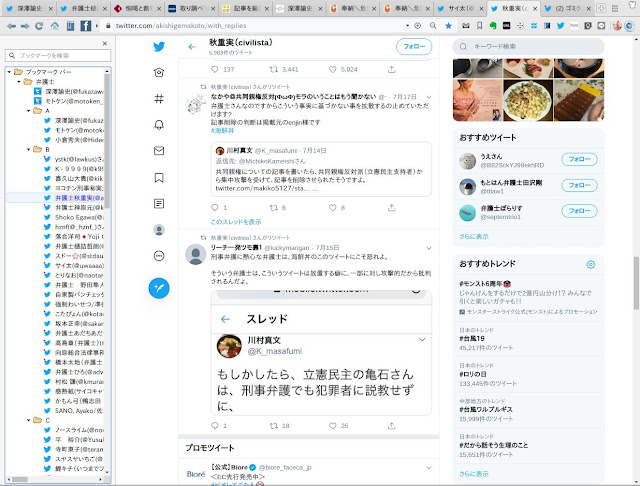Follow もとはん弁護士田沢剛
640x486 pixels.
point(579,185)
